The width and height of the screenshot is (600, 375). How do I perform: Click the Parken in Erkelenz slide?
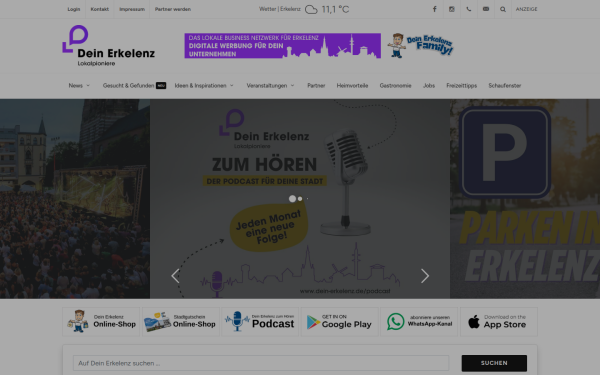tap(525, 199)
